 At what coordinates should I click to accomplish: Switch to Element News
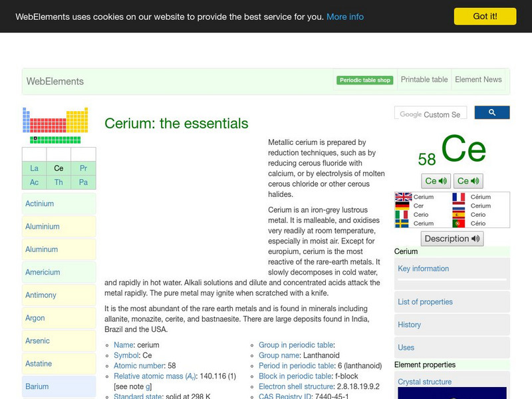[x=478, y=79]
